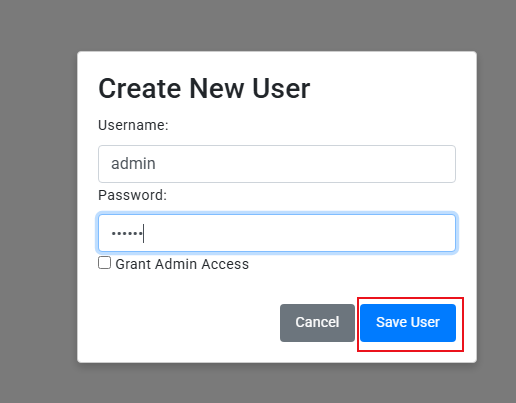The image size is (516, 403).
Task: Tick the admin access box
Action: [104, 263]
